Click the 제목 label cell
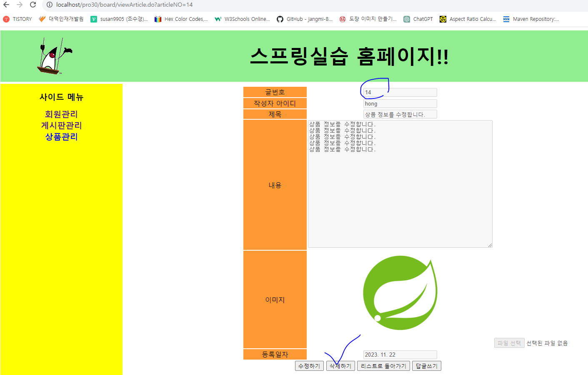 [275, 114]
